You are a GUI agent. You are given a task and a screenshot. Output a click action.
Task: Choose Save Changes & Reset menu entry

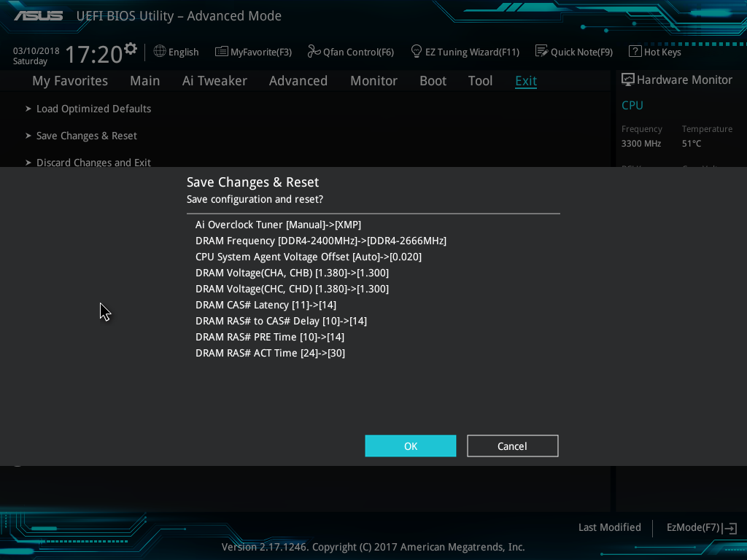click(x=87, y=136)
